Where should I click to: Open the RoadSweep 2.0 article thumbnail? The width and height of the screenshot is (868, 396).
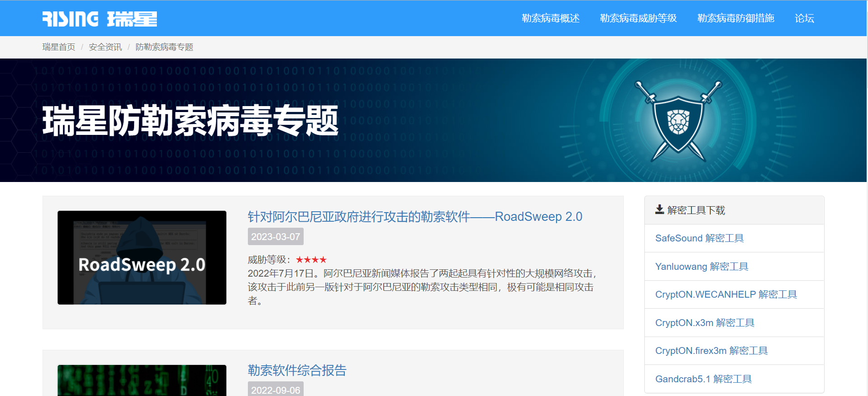(142, 257)
